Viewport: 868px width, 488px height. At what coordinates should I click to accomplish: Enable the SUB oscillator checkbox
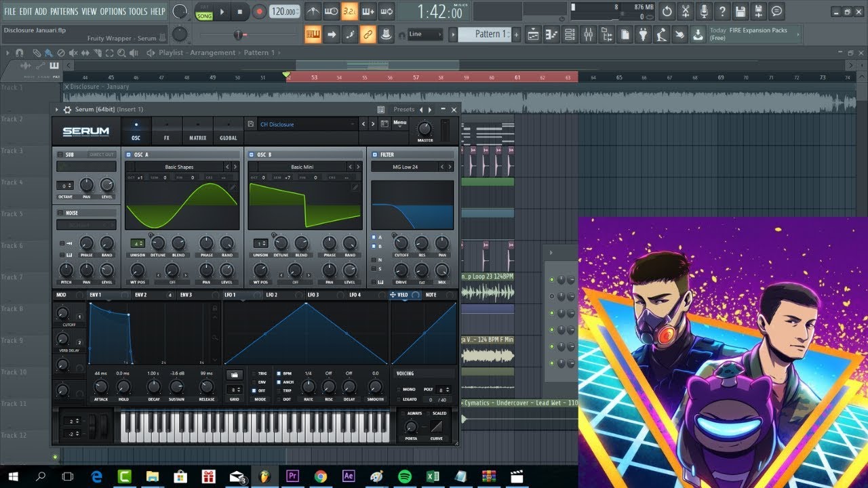[x=60, y=155]
